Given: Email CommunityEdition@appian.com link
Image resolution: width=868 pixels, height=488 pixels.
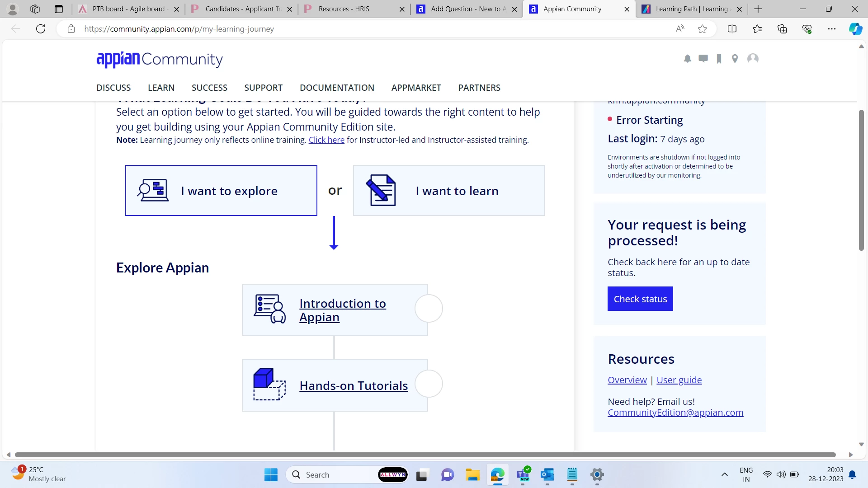Looking at the screenshot, I should tap(675, 413).
